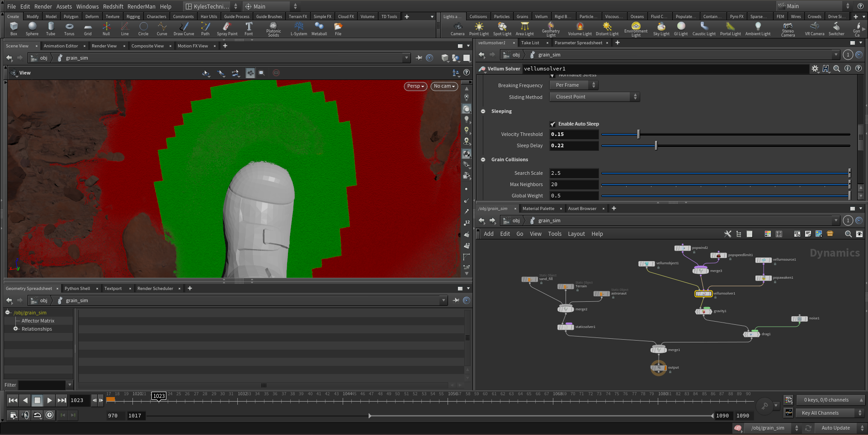This screenshot has height=435, width=868.
Task: Open the Redshift menu
Action: [113, 7]
